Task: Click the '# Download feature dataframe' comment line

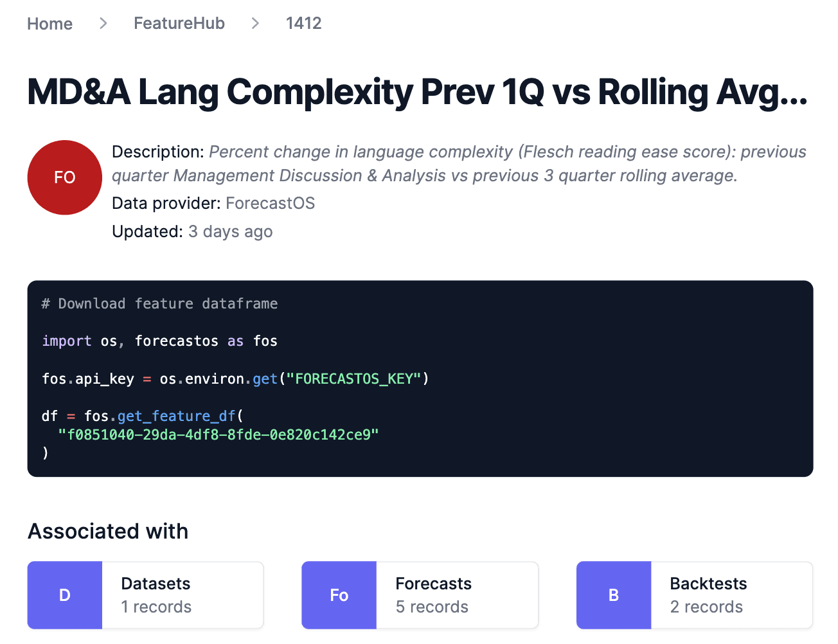Action: point(159,303)
